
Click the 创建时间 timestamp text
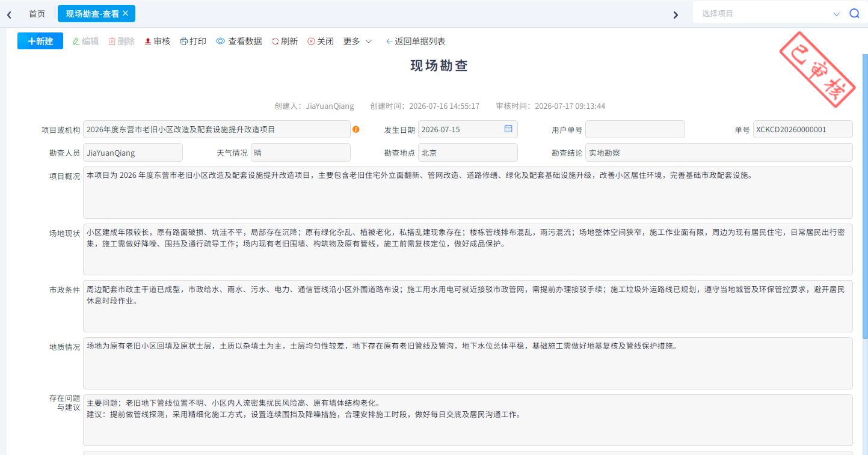[425, 106]
